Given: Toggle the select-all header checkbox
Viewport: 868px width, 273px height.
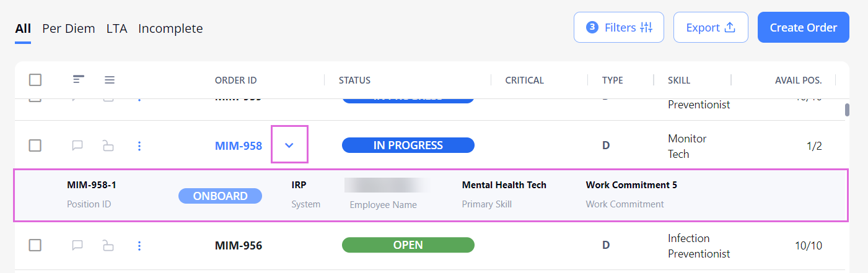Looking at the screenshot, I should pos(35,80).
